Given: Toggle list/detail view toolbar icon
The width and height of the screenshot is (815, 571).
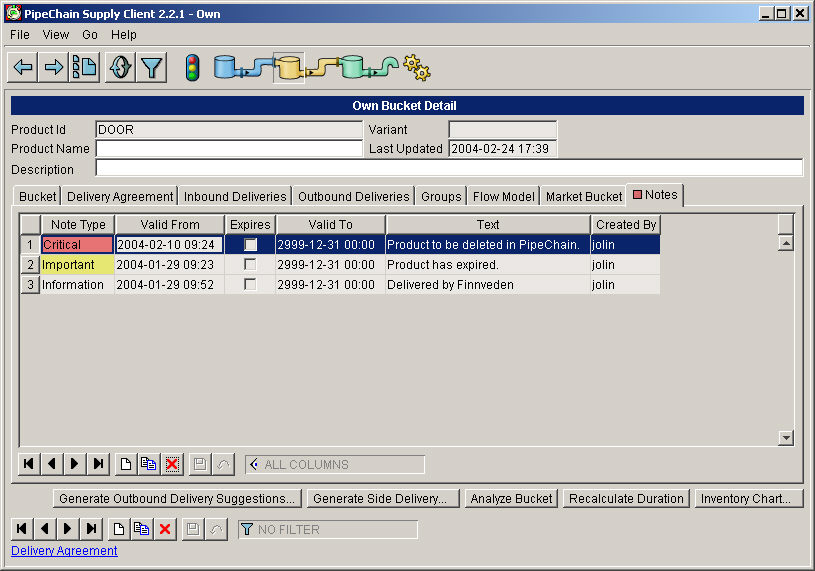Looking at the screenshot, I should (84, 67).
